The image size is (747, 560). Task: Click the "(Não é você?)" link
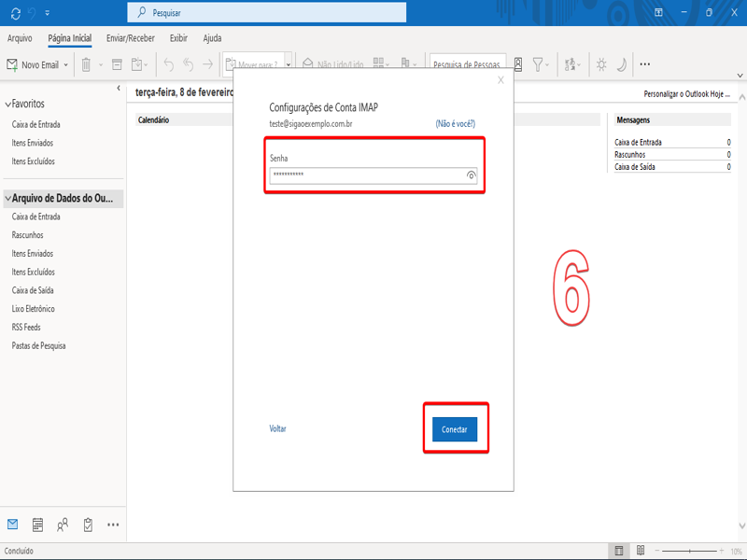coord(456,124)
